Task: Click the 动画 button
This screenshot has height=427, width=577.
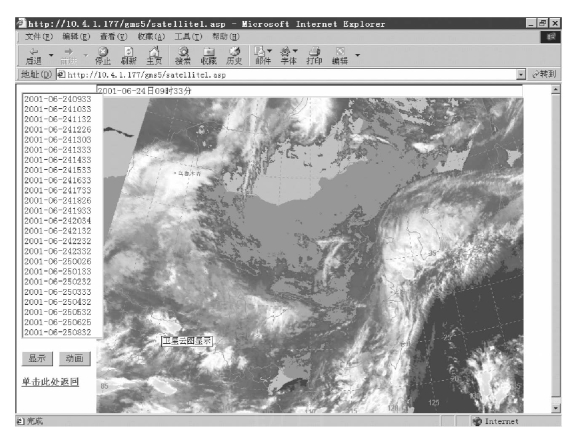Action: [75, 358]
